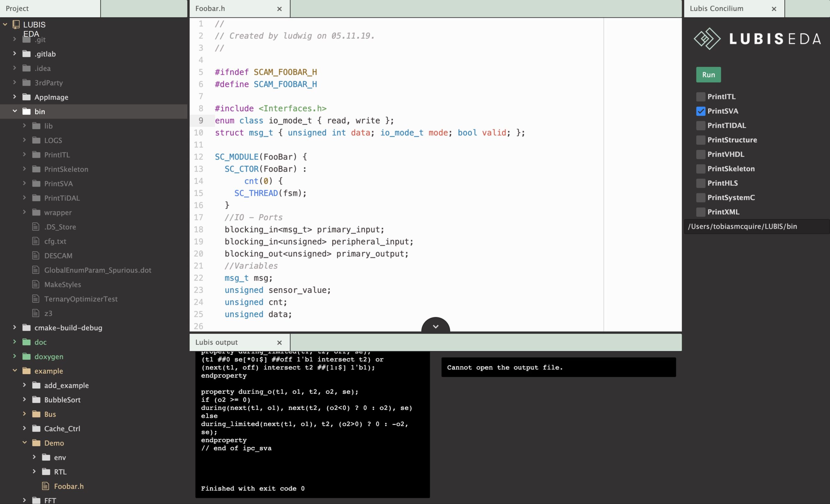Click the DESCAM file icon
The width and height of the screenshot is (830, 504).
click(36, 255)
